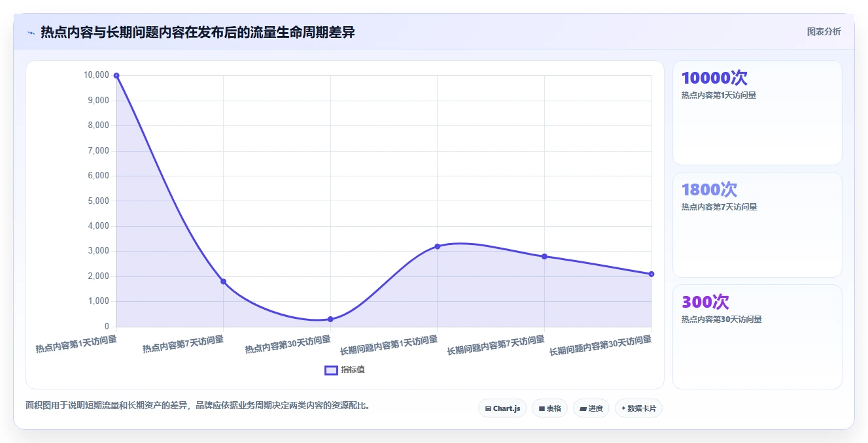Click the 指标值 legend color box

coord(331,370)
